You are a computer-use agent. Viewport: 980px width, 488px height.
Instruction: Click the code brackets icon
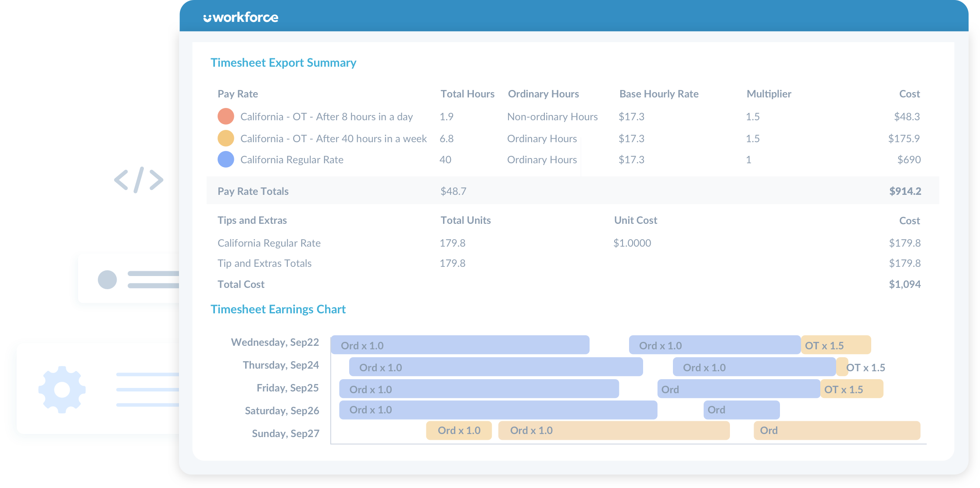coord(139,179)
